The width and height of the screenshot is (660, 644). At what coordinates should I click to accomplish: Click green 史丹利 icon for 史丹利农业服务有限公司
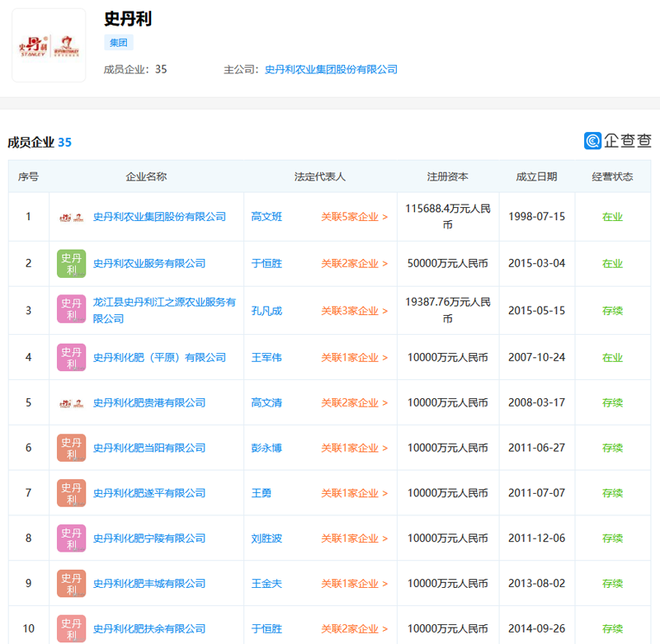coord(72,264)
